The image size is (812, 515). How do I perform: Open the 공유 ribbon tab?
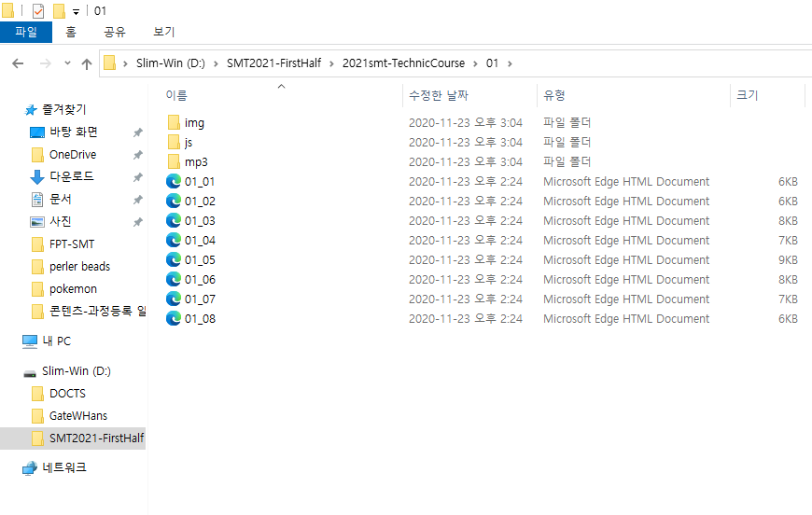[x=115, y=32]
